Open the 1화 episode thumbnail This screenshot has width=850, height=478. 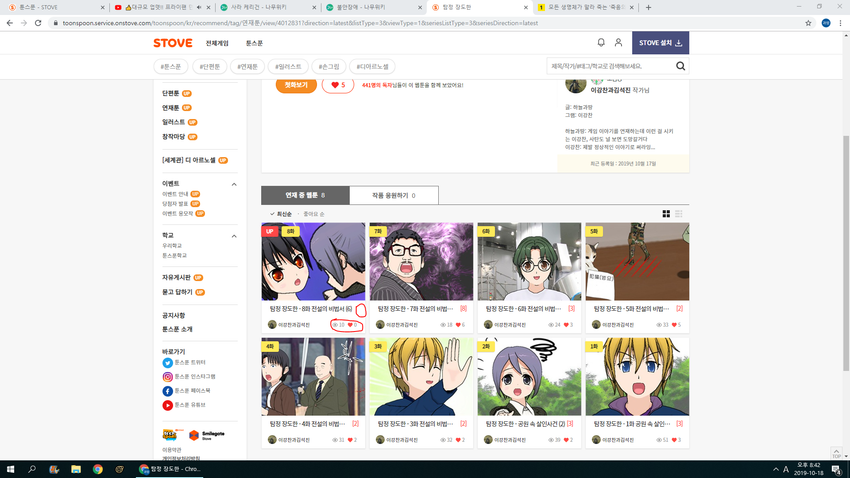click(638, 377)
